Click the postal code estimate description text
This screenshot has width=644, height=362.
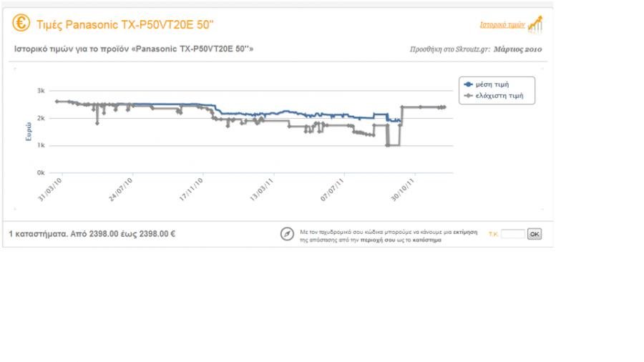point(389,236)
